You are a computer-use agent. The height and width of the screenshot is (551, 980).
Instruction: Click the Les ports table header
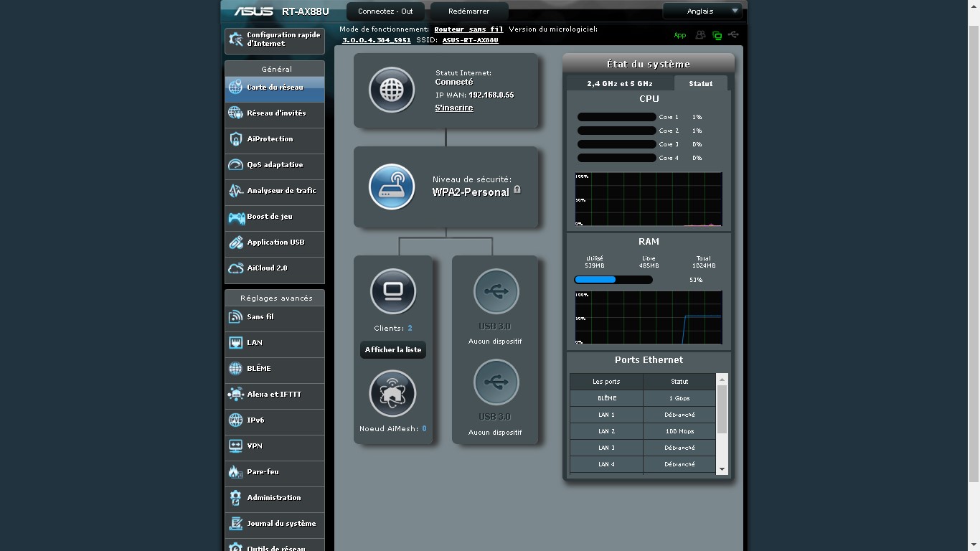coord(606,382)
